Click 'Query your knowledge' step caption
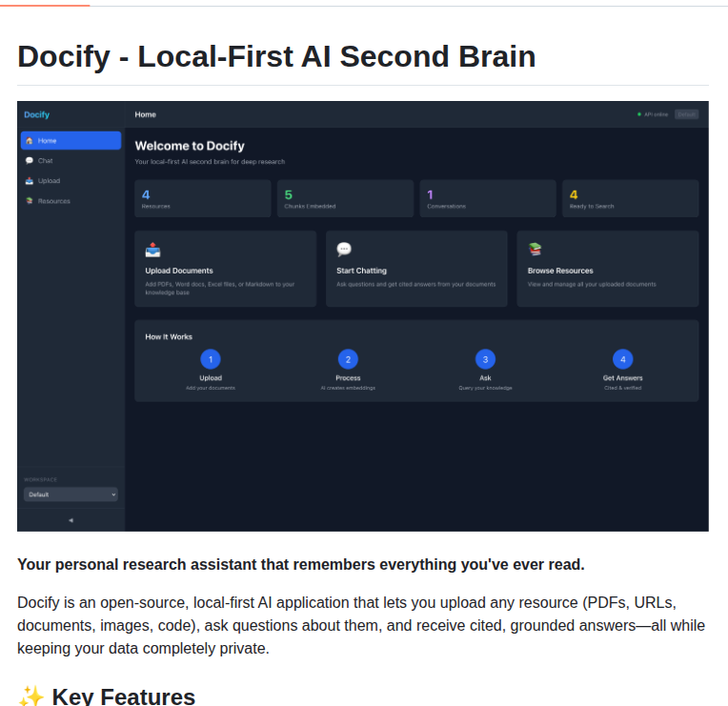 (x=485, y=388)
